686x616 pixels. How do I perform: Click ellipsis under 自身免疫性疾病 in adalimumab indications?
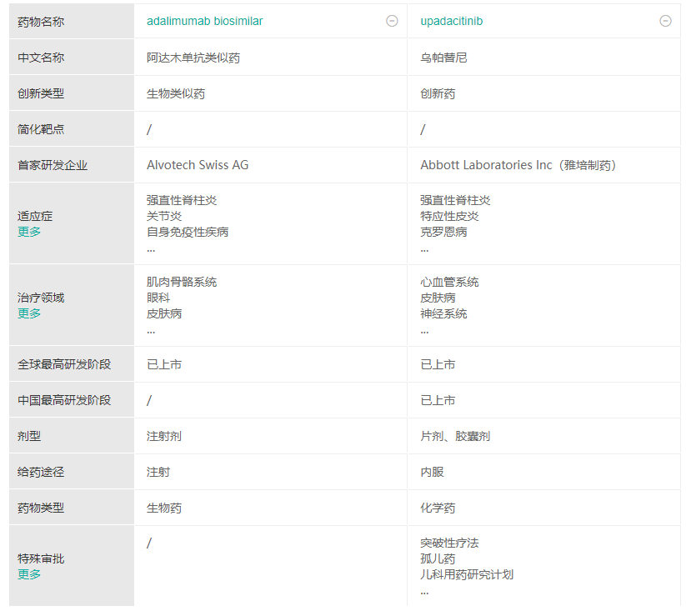coord(151,248)
